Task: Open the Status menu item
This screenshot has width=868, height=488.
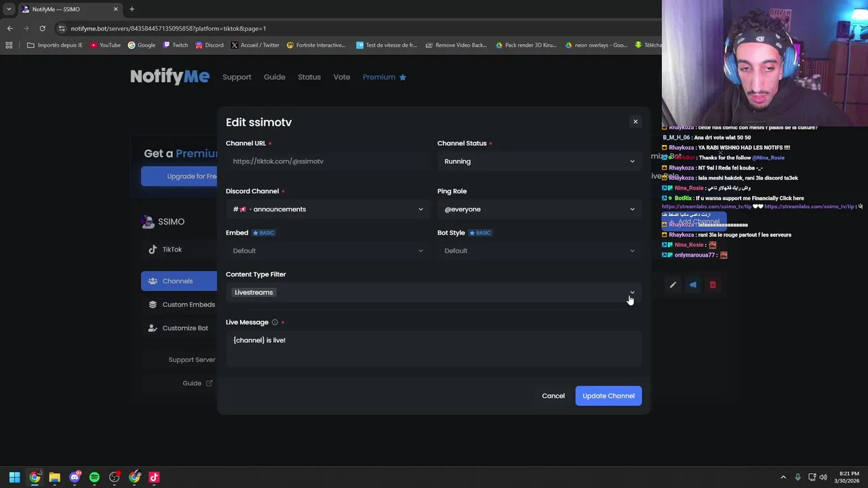Action: click(309, 77)
